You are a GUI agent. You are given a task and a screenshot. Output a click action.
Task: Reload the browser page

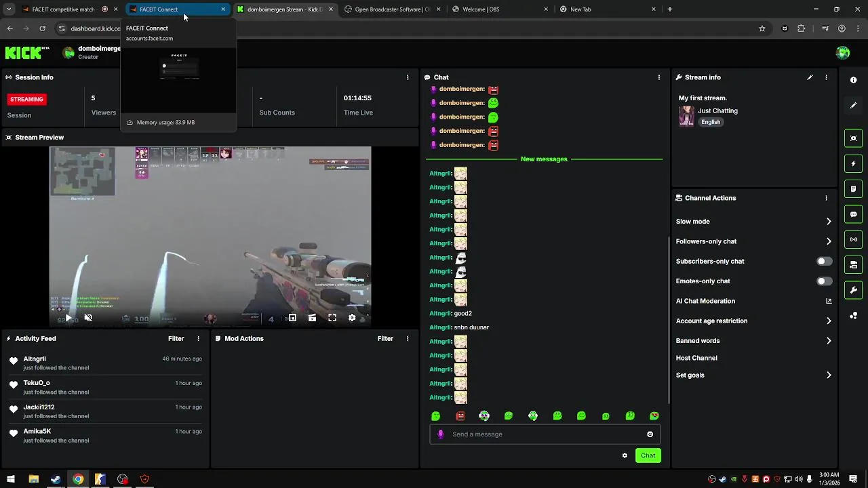coord(42,28)
